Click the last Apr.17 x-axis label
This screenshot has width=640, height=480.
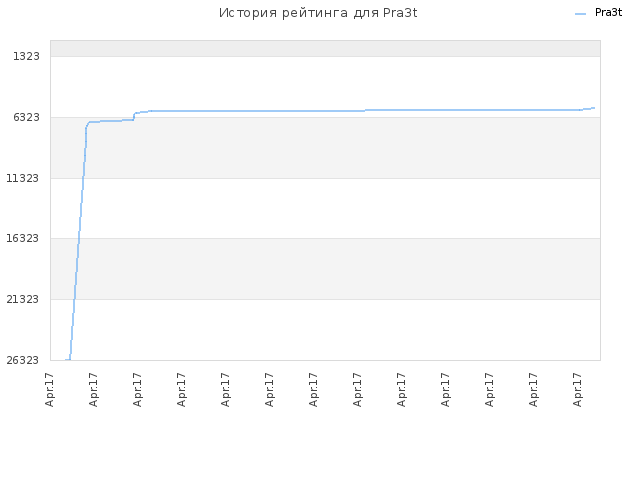(x=577, y=389)
